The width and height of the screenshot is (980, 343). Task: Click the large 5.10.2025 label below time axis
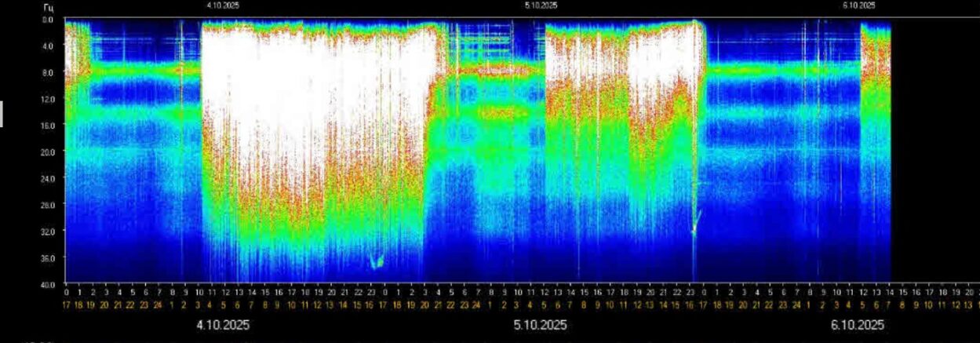541,325
